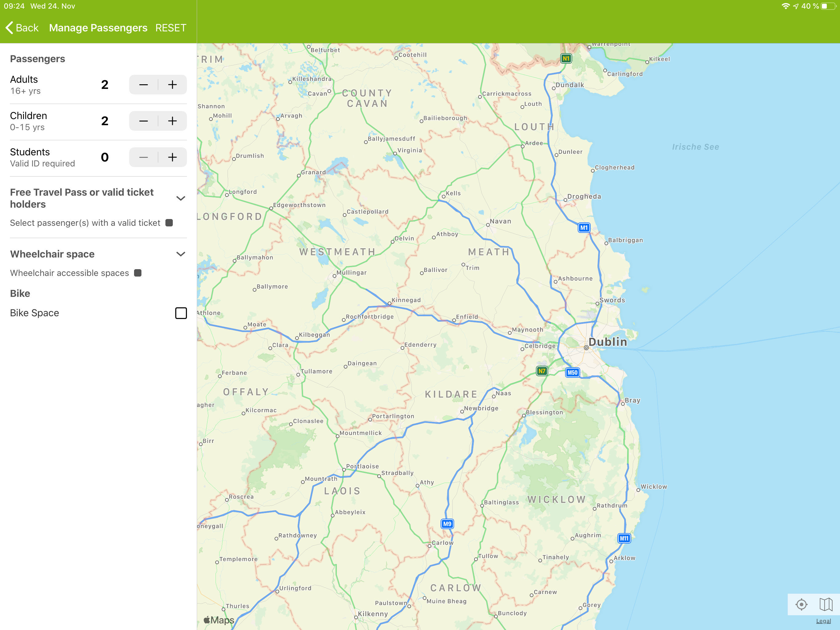The height and width of the screenshot is (630, 840).
Task: Click 'Wheelchair accessible spaces' text
Action: [69, 273]
